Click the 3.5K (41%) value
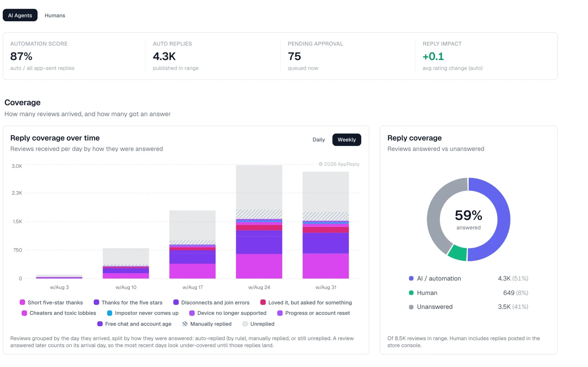This screenshot has height=367, width=588. tap(513, 307)
